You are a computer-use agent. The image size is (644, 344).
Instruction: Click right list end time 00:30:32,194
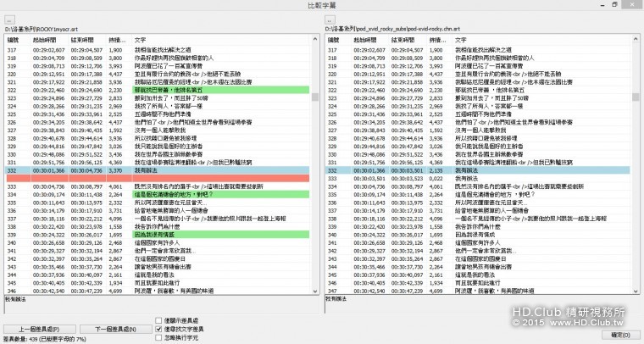tap(408, 251)
